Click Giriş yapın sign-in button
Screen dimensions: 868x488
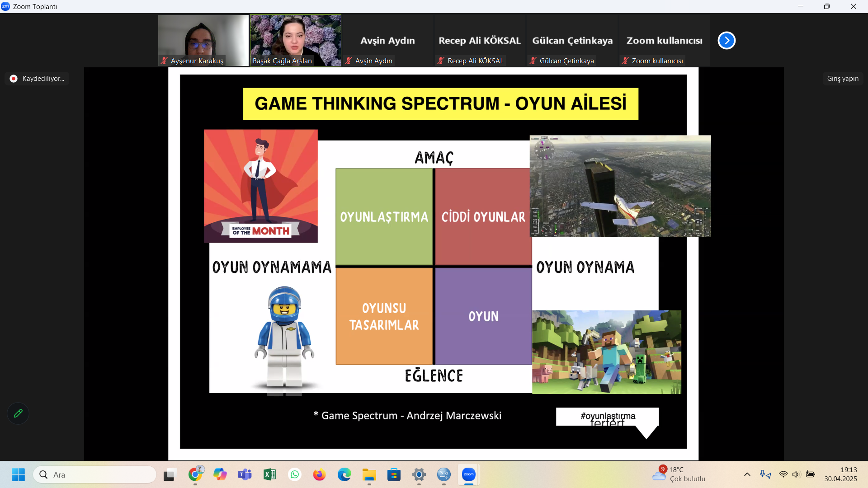pyautogui.click(x=843, y=79)
